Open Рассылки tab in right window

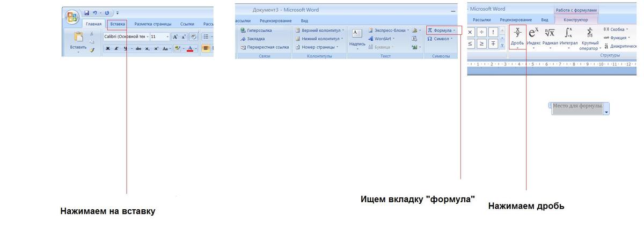click(481, 20)
